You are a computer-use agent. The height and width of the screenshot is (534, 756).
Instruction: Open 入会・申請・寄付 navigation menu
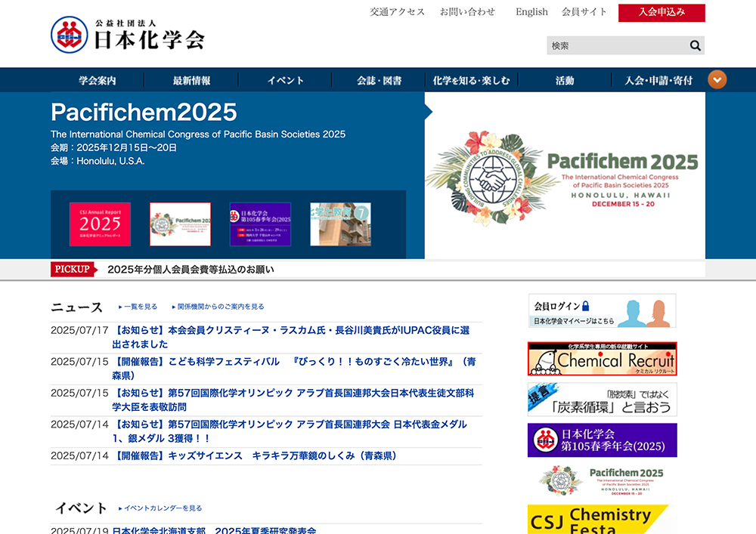[x=658, y=80]
